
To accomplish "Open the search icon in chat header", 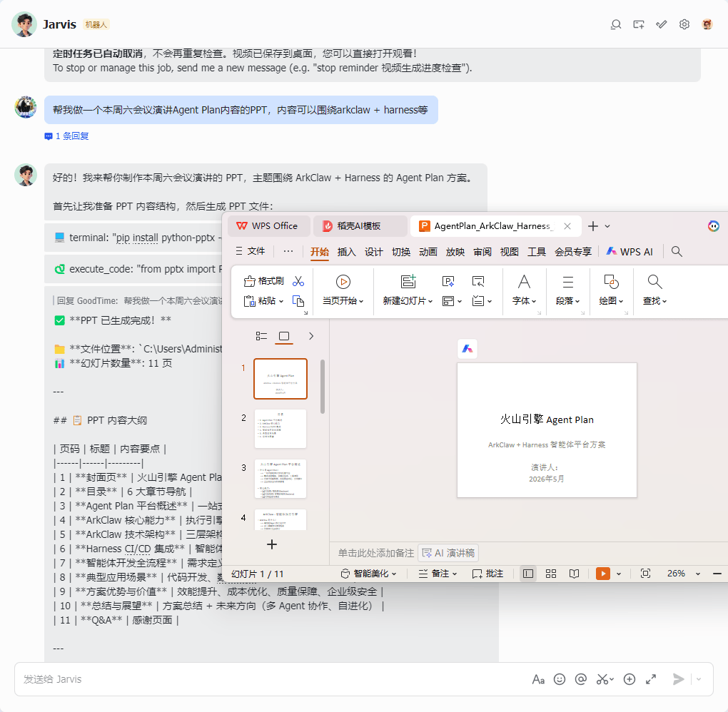I will point(616,24).
